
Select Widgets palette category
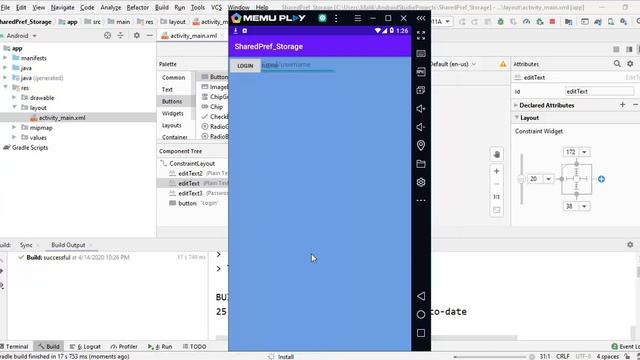[173, 113]
